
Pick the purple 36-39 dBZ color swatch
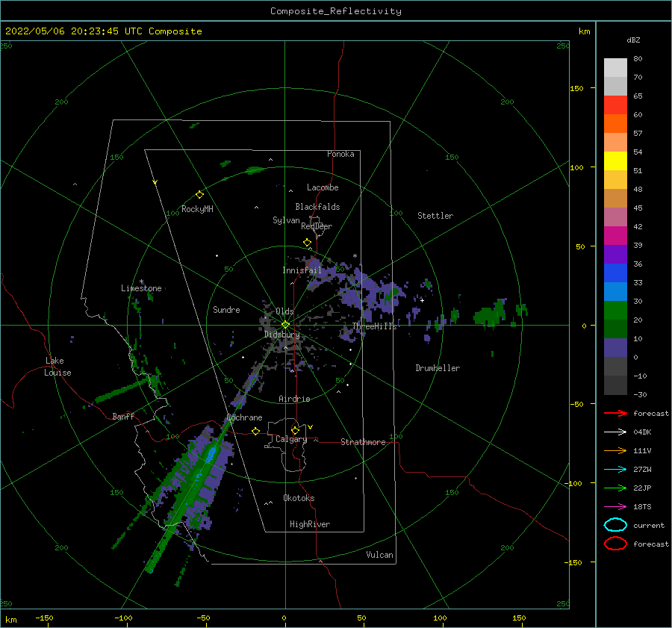point(615,255)
